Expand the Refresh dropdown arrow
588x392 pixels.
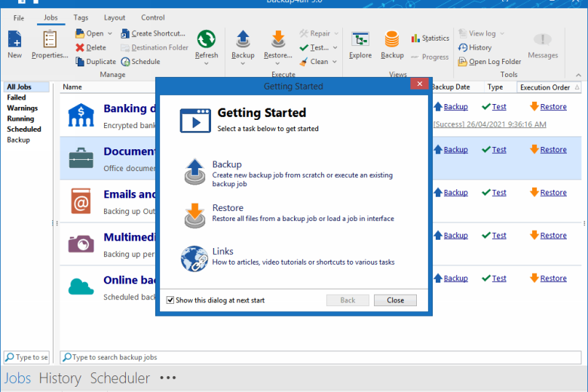(207, 64)
